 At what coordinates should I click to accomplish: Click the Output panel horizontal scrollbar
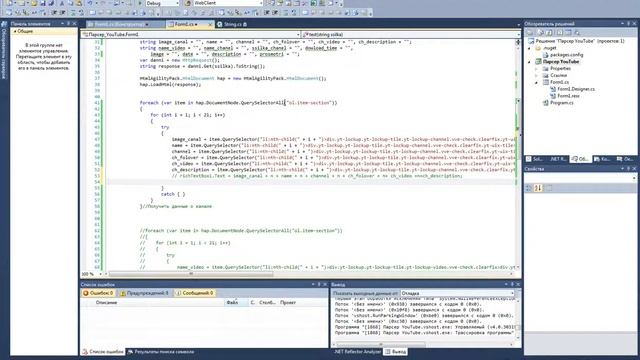coord(423,344)
